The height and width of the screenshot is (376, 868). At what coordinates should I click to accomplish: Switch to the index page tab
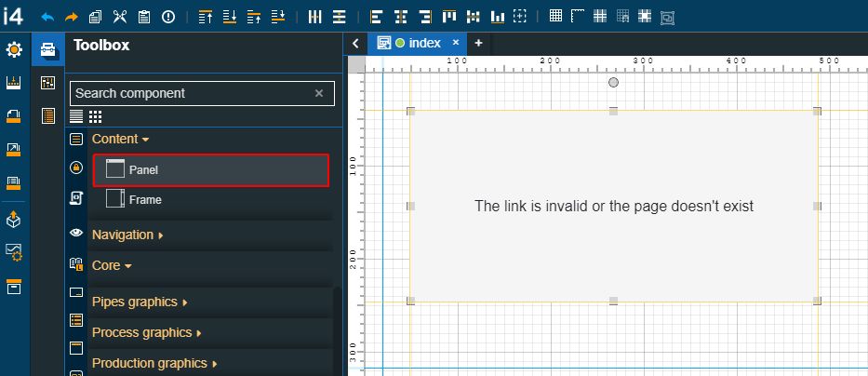[418, 43]
